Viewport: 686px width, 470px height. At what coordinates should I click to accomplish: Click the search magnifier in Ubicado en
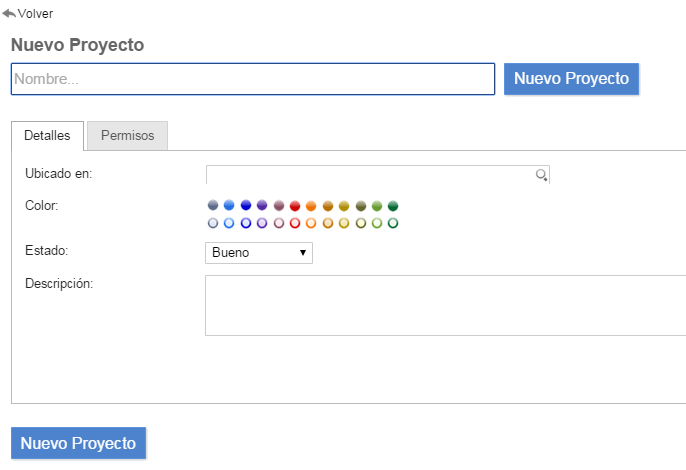tap(541, 175)
